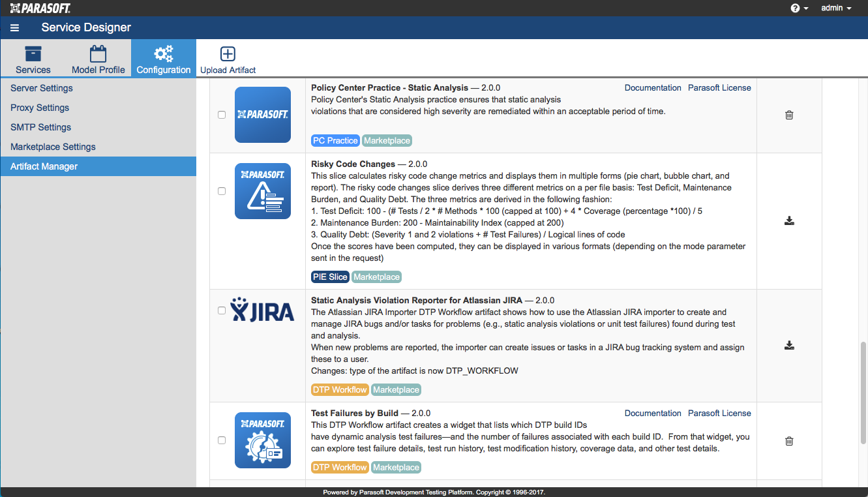Click the 'Test Deficit' formula line
This screenshot has width=868, height=497.
507,211
